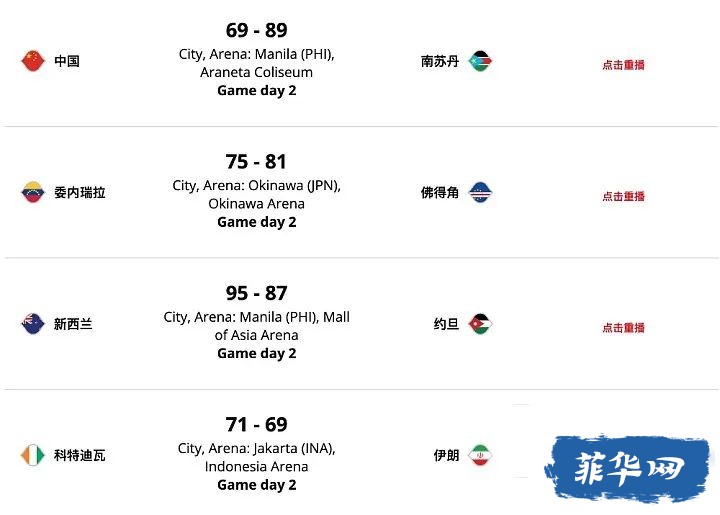Screen dimensions: 720x515
Task: Click the Jordan flag icon
Action: coord(480,324)
